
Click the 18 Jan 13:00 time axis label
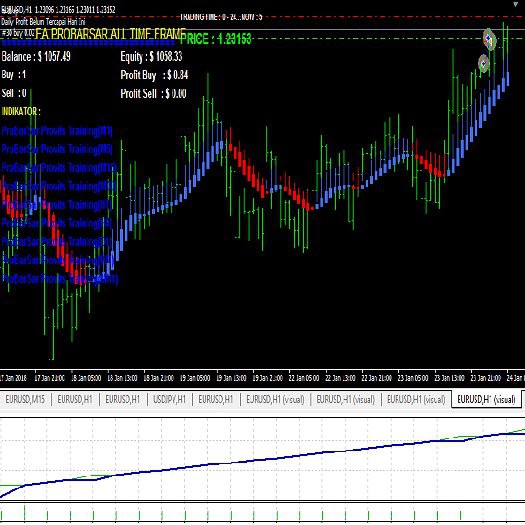click(122, 378)
